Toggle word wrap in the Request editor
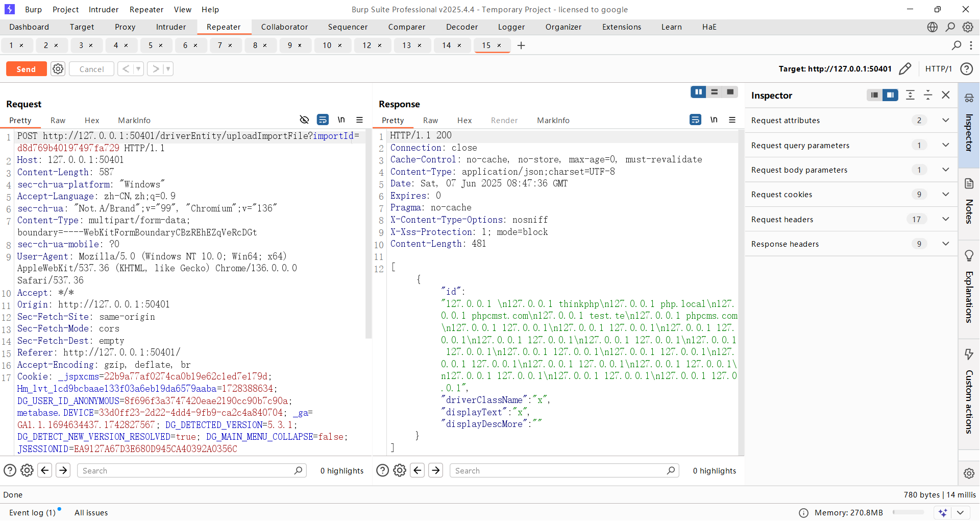This screenshot has height=521, width=980. [x=323, y=120]
